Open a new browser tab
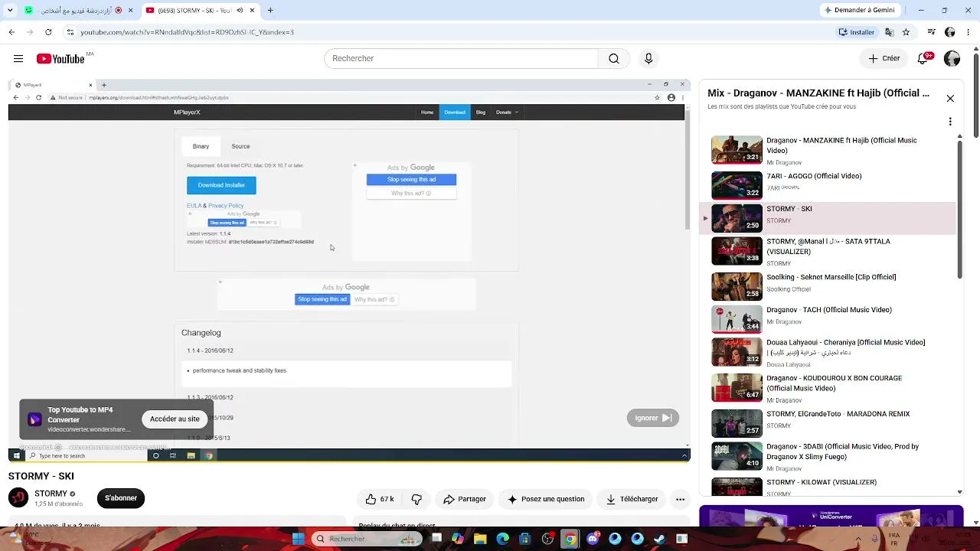 (x=270, y=11)
